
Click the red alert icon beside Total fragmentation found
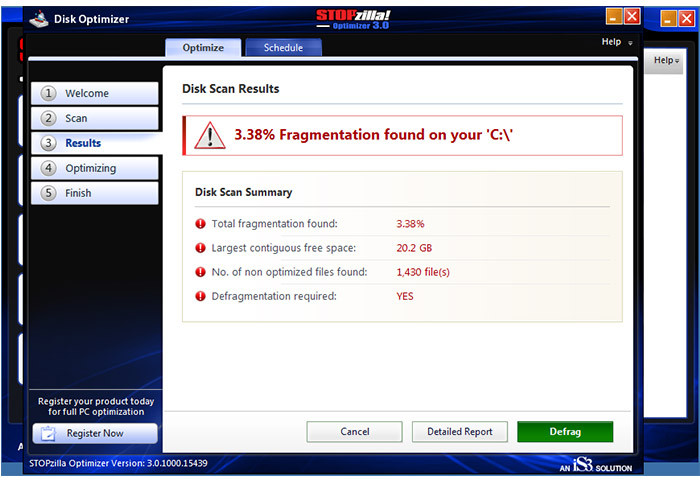[x=200, y=224]
